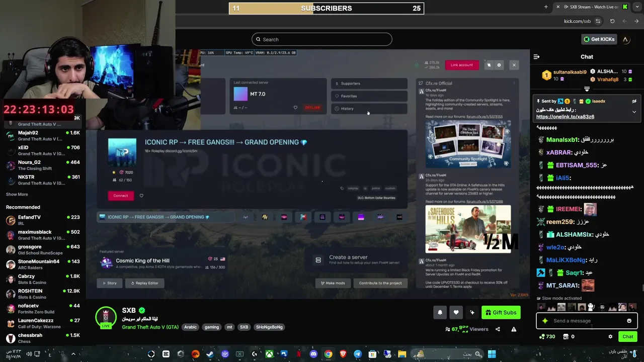Viewport: 644px width, 362px height.
Task: Hide the pinned message with eye-slash icon
Action: coord(634,101)
